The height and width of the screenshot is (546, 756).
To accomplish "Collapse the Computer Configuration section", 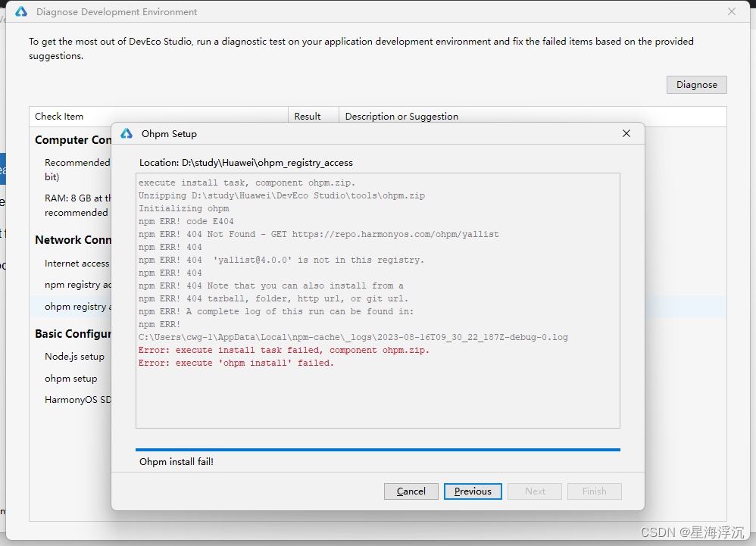I will (73, 139).
